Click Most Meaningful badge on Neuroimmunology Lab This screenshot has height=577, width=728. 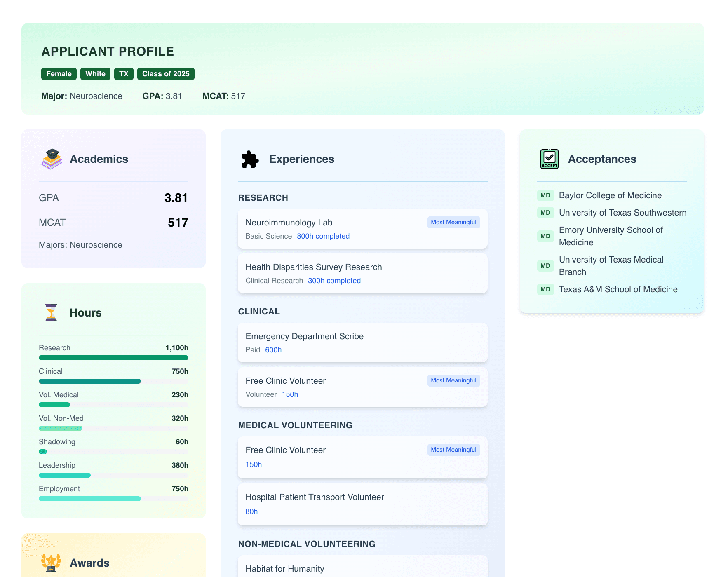point(453,222)
